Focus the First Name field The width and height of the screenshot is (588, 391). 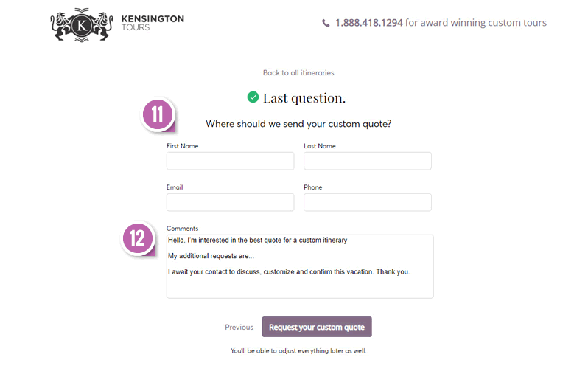click(x=230, y=161)
